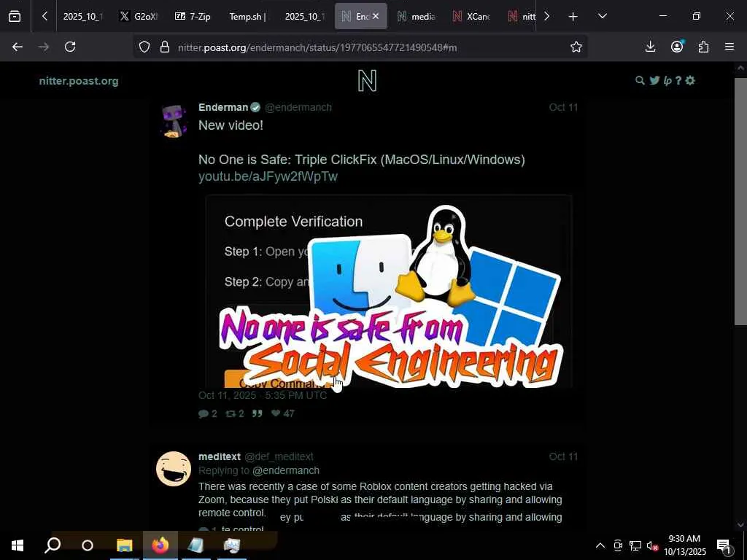
Task: Switch to the media tab
Action: (x=416, y=16)
